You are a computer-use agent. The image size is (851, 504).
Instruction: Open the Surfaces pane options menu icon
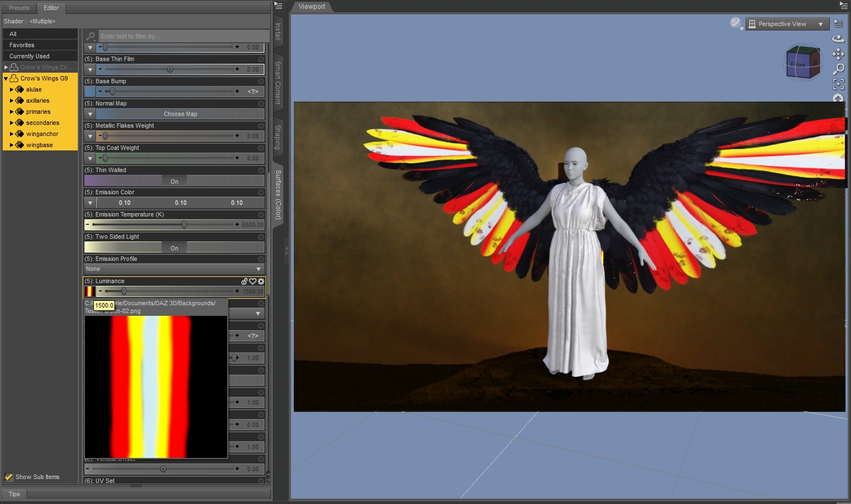(279, 6)
